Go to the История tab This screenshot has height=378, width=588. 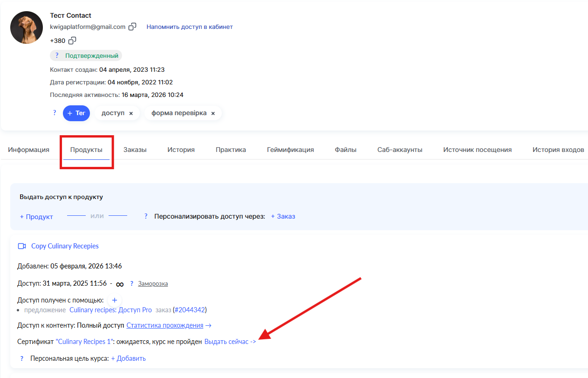181,150
